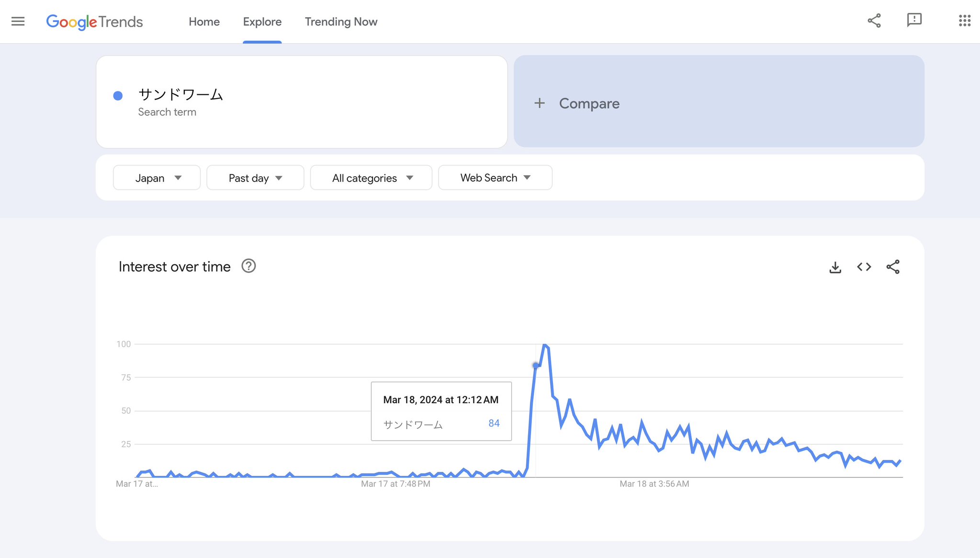Select the Explore tab
The width and height of the screenshot is (980, 558).
[x=262, y=22]
